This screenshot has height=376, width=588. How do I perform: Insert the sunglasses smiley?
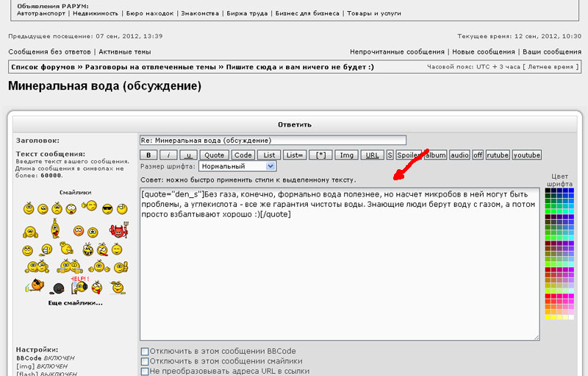[107, 210]
